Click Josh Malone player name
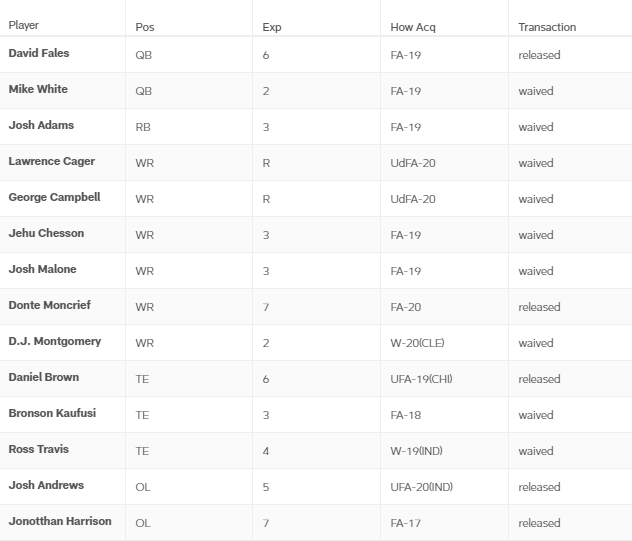This screenshot has height=541, width=632. (42, 269)
